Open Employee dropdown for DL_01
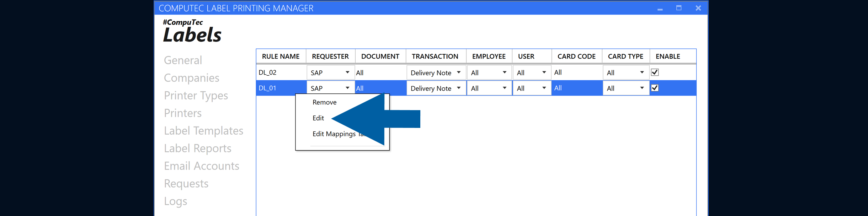 tap(489, 88)
